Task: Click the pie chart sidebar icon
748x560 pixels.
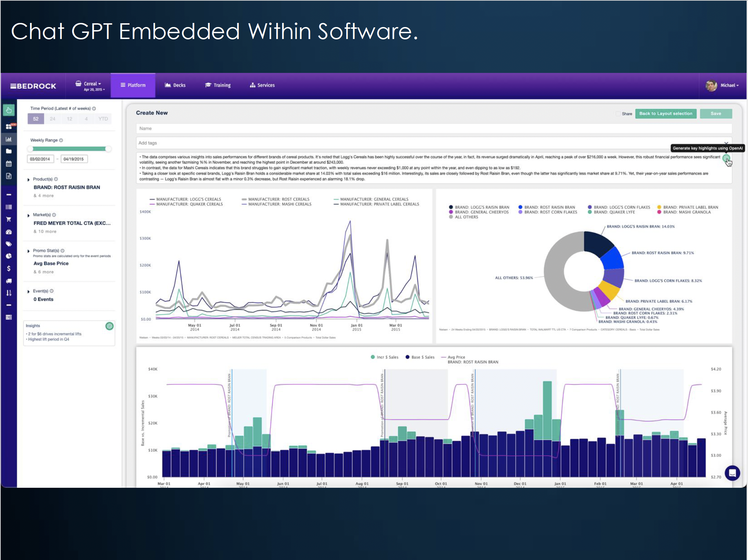Action: (x=9, y=256)
